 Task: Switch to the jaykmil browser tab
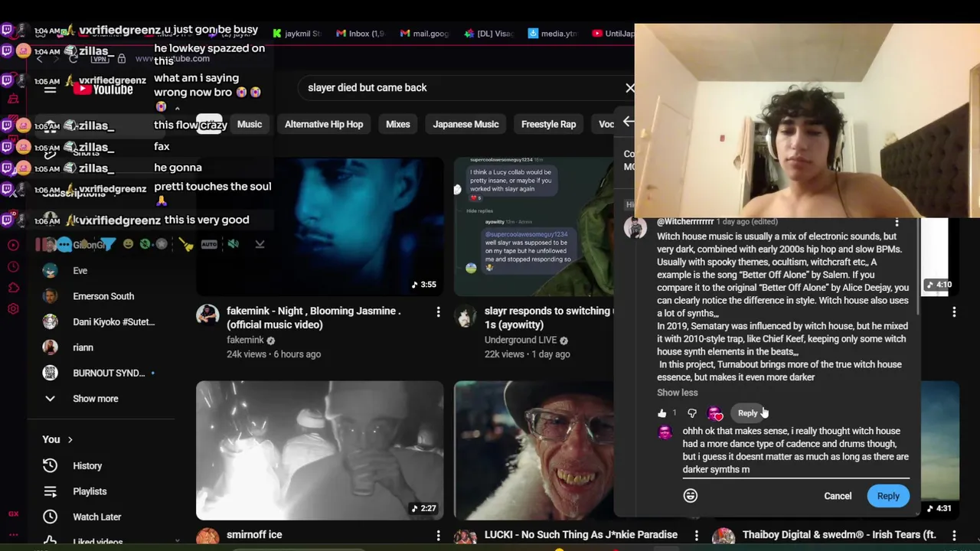[x=297, y=34]
